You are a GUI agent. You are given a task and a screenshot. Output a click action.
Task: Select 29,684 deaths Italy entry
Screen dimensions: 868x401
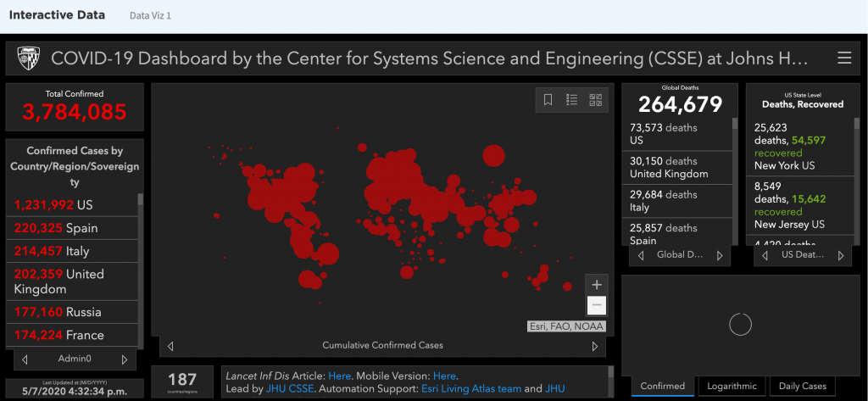pyautogui.click(x=677, y=200)
